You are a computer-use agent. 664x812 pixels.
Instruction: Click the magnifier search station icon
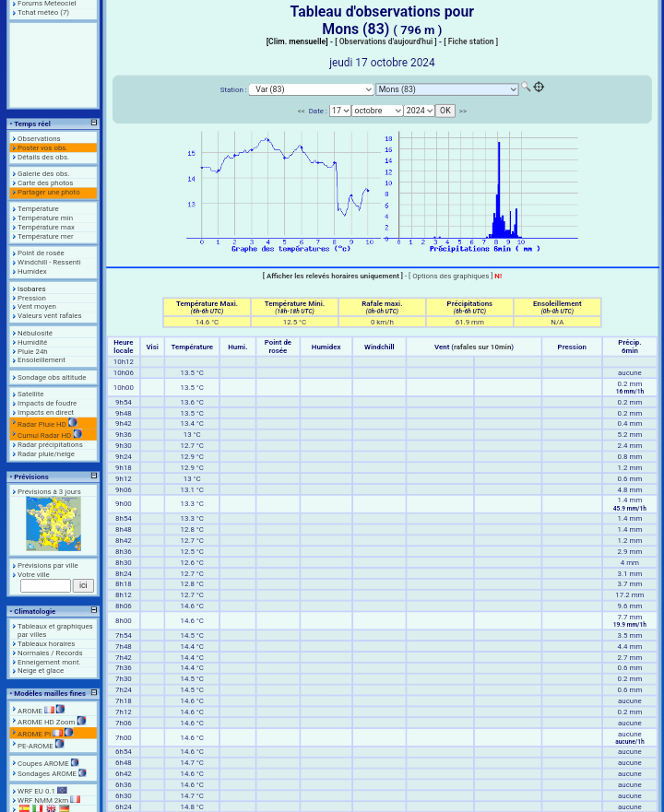526,87
